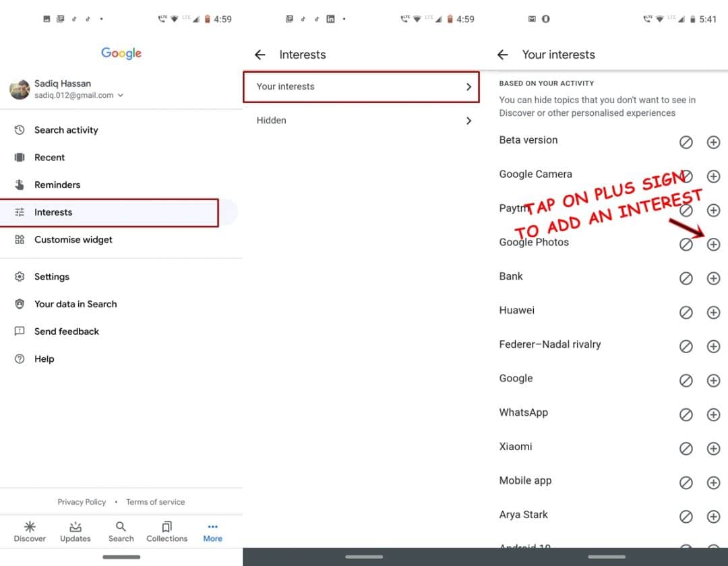Add Google interest with plus icon
Image resolution: width=728 pixels, height=566 pixels.
[x=713, y=381]
